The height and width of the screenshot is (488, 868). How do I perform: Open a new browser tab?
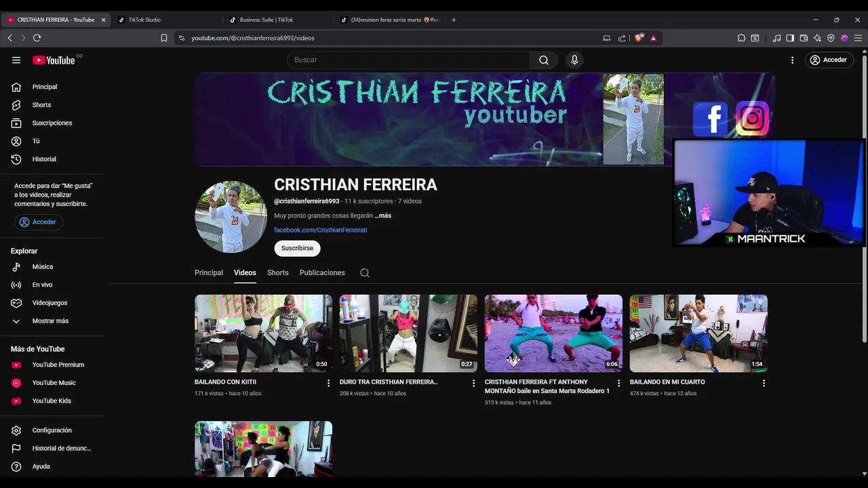454,20
